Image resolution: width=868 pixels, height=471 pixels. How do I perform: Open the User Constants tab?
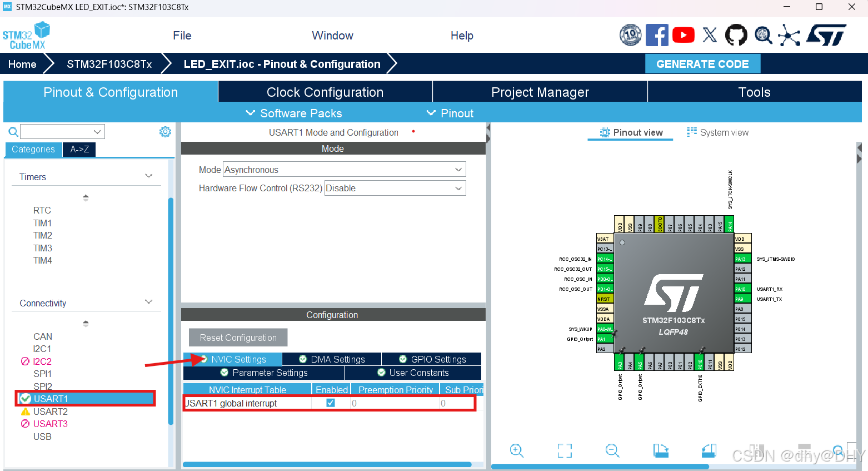(413, 373)
